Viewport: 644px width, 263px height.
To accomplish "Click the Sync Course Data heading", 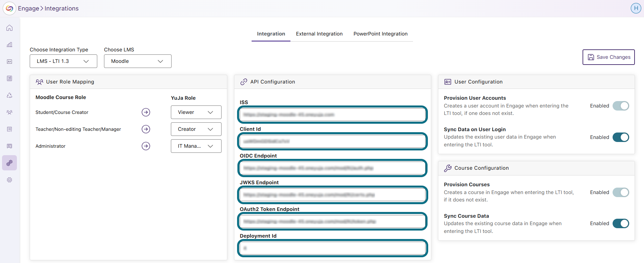I will tap(466, 216).
